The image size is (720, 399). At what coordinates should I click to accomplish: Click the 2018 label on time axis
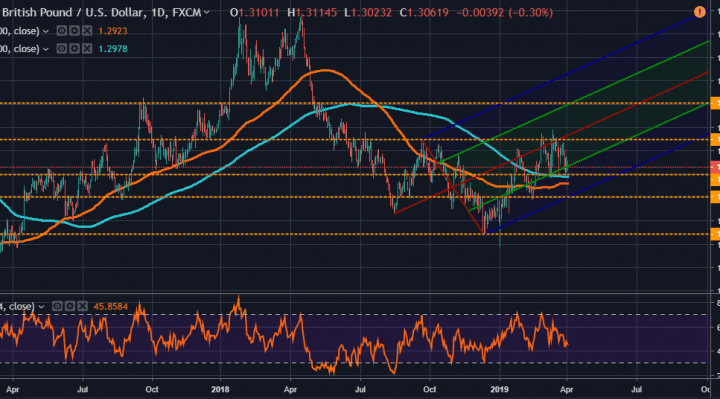tap(220, 389)
